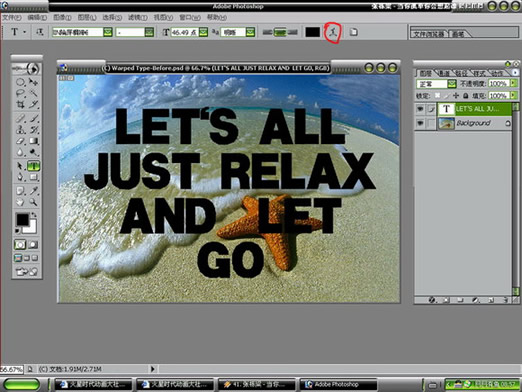
Task: Open the font size 46.49 dropdown
Action: tap(203, 32)
